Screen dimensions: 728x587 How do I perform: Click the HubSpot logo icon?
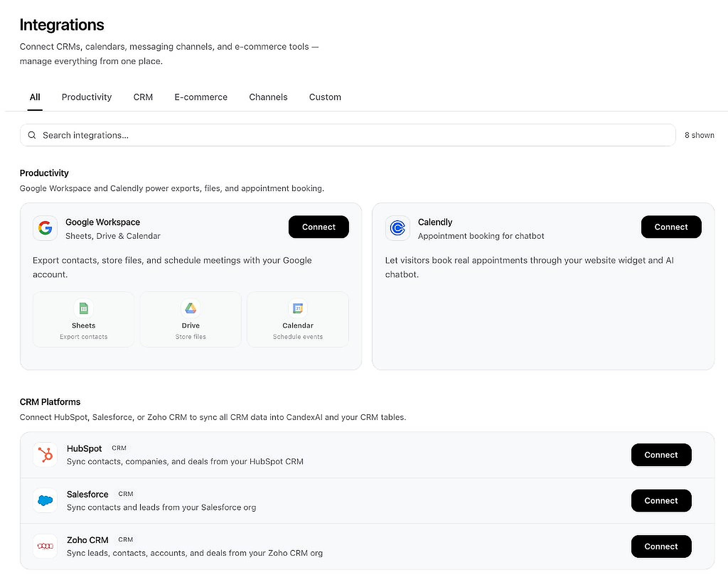pos(45,455)
